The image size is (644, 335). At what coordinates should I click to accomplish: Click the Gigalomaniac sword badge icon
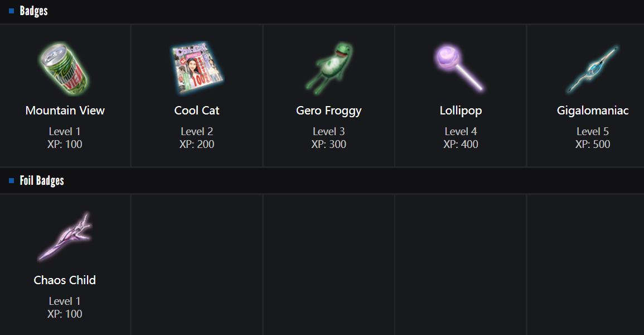click(x=592, y=69)
